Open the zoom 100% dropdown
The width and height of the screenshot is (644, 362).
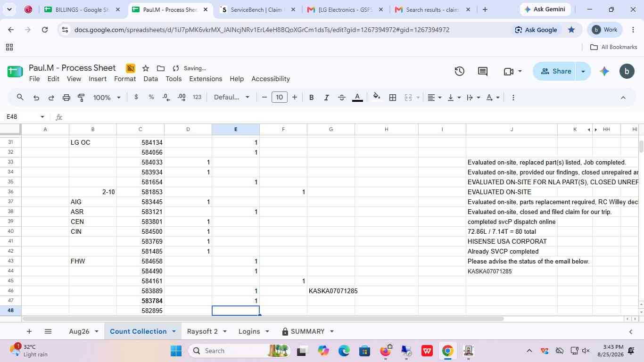pos(107,98)
